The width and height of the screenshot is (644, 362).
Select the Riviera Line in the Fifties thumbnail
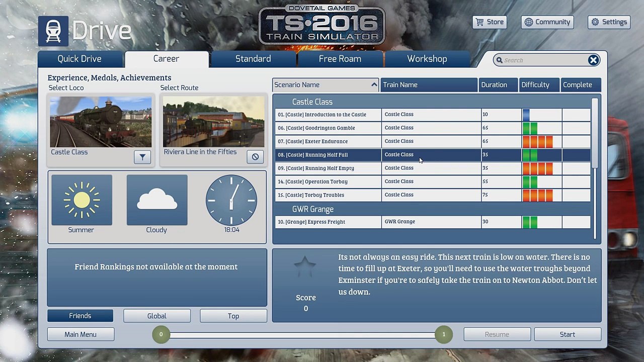tap(213, 122)
